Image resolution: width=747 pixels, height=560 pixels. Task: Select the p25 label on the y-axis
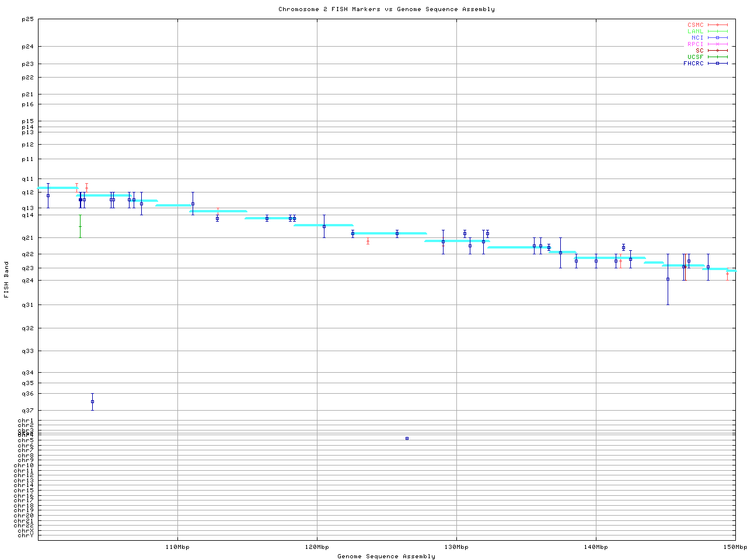coord(28,19)
